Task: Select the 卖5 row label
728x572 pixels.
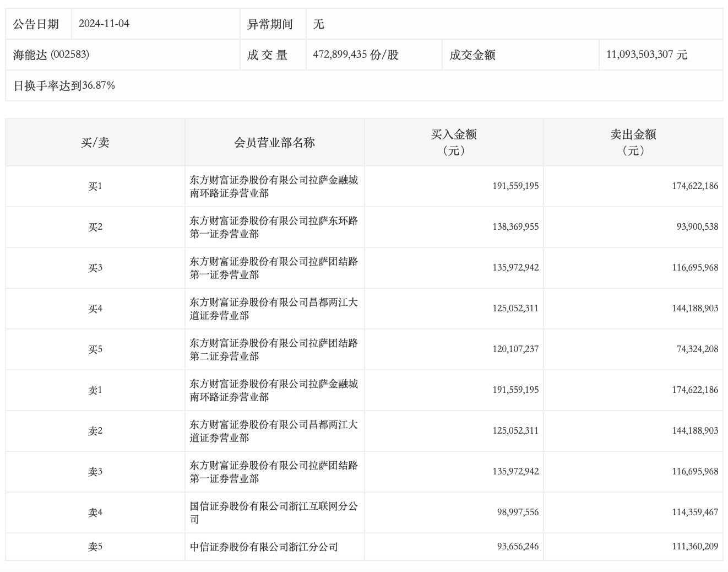Action: (95, 547)
